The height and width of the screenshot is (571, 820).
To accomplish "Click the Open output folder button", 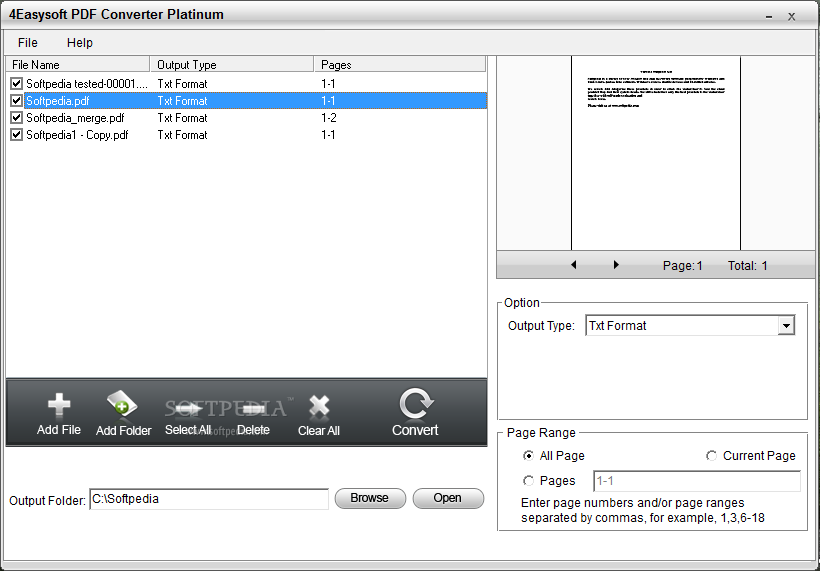I will pyautogui.click(x=448, y=498).
